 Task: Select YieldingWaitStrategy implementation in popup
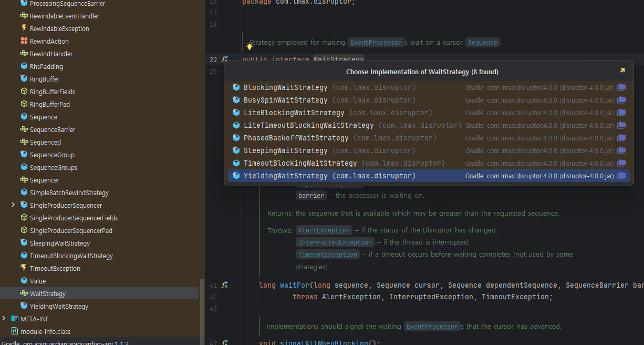click(x=429, y=176)
